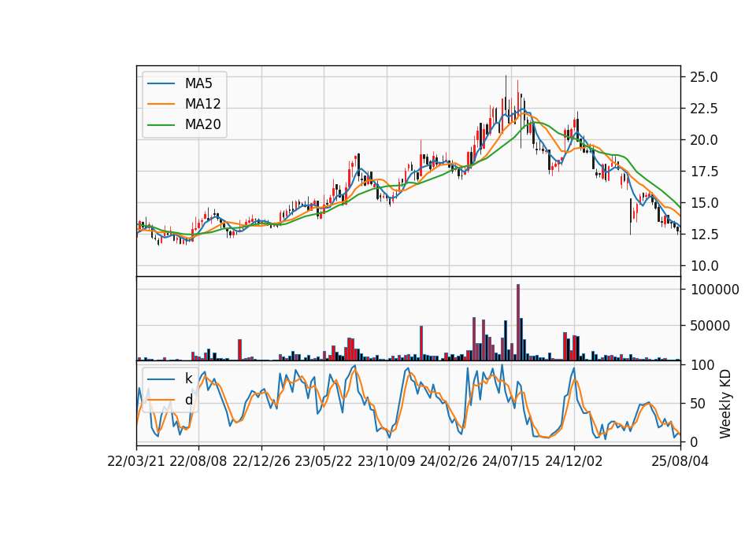Click the k legend label in KD panel
The image size is (756, 543).
click(x=188, y=379)
